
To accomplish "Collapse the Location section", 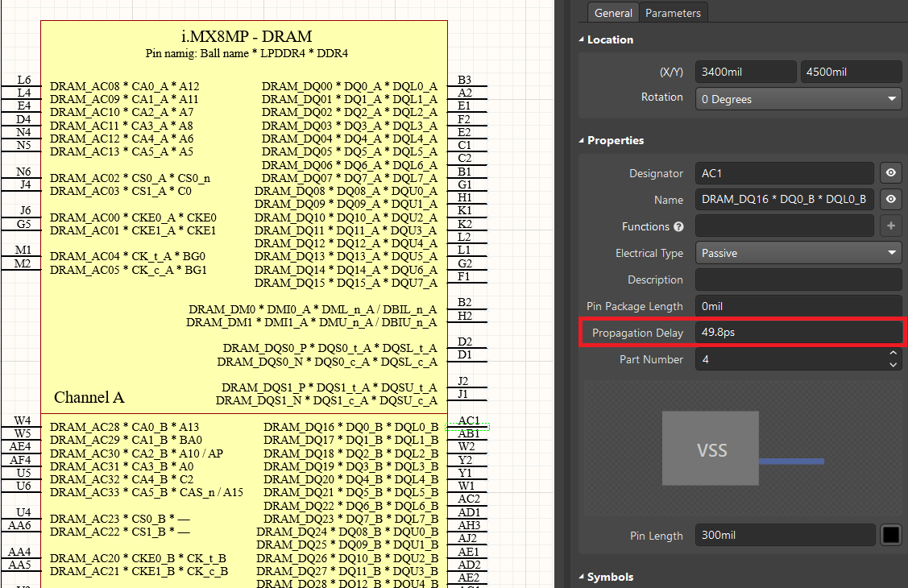I will [582, 39].
